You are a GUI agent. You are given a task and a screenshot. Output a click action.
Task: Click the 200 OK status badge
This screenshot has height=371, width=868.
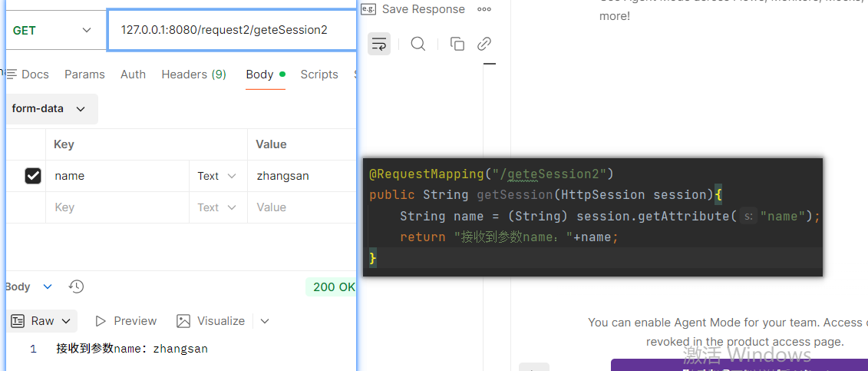pyautogui.click(x=331, y=287)
